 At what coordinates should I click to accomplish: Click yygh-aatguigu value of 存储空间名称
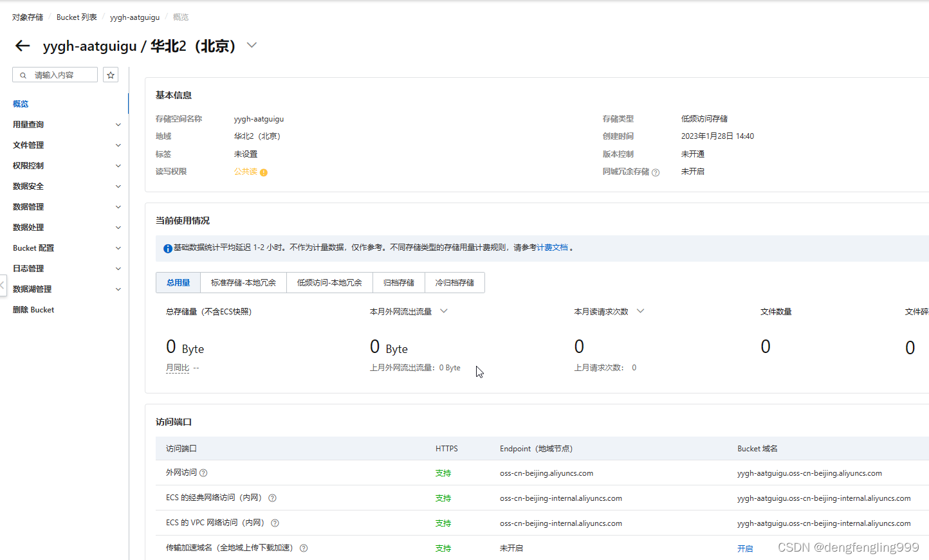pyautogui.click(x=259, y=119)
